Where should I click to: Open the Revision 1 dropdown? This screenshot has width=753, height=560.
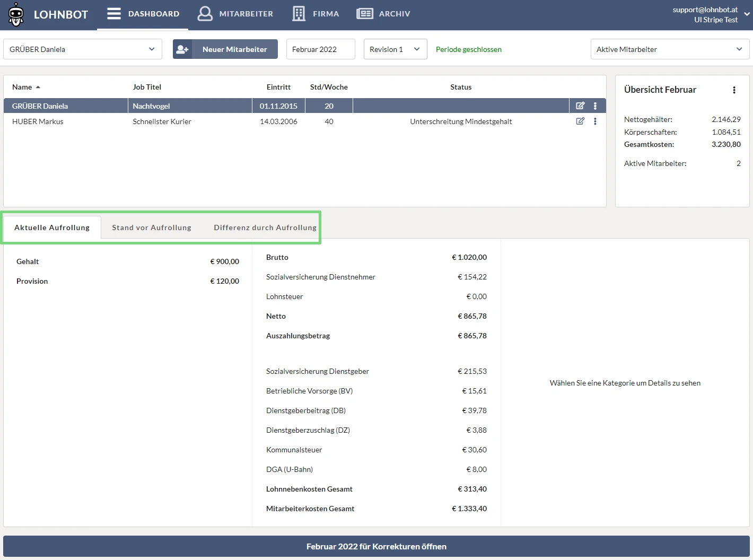point(396,49)
